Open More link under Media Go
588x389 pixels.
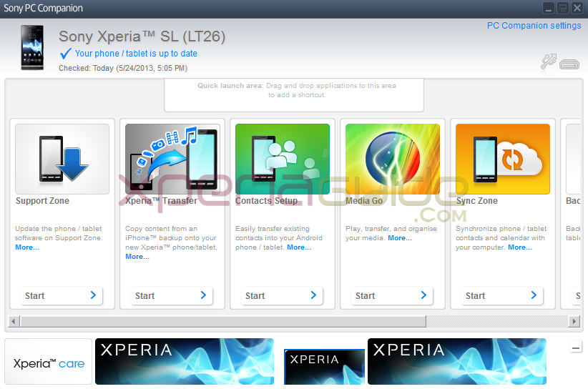(x=400, y=238)
